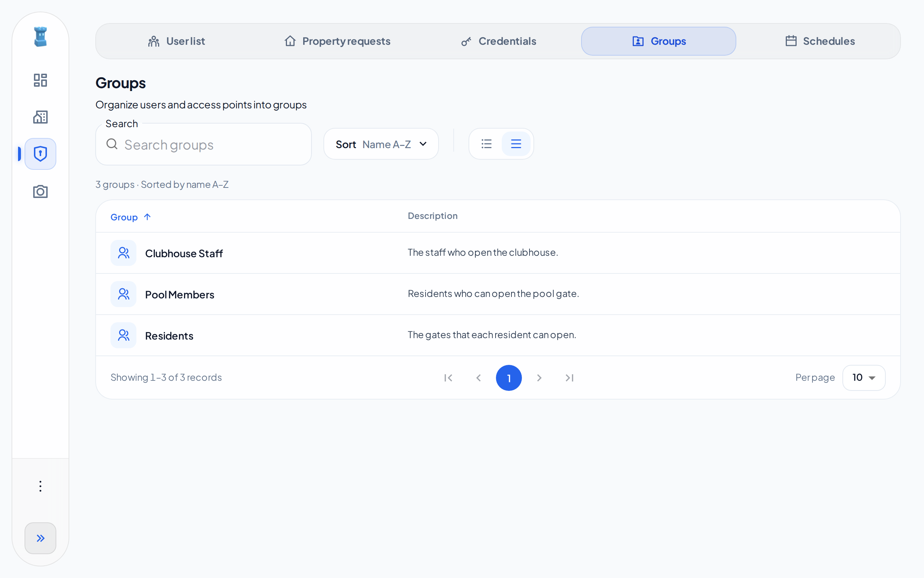The image size is (924, 578).
Task: Go to next page of records
Action: 539,378
